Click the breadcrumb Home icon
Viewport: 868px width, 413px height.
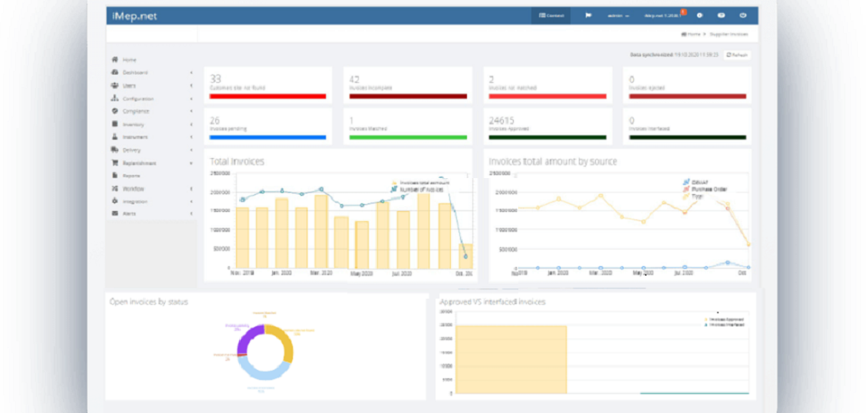pyautogui.click(x=684, y=35)
